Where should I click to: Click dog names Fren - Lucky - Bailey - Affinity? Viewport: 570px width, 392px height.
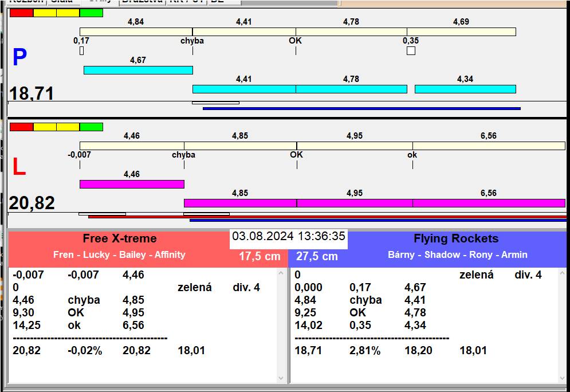pos(119,254)
